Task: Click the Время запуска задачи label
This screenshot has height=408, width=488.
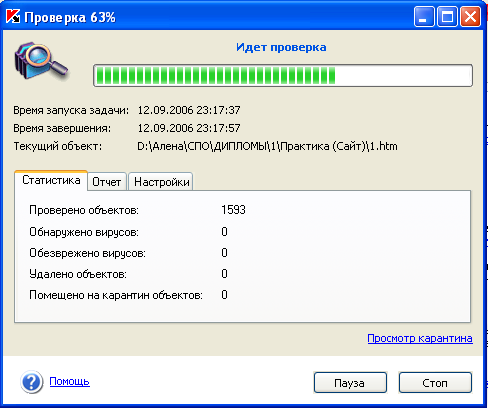Action: (71, 110)
